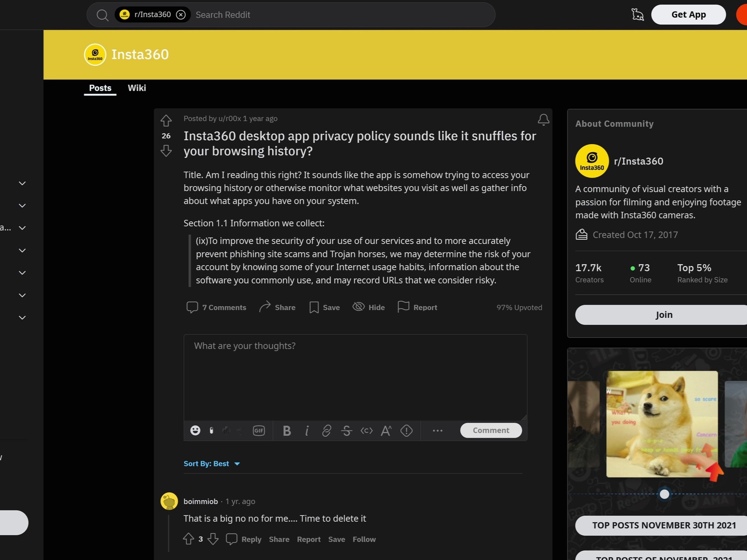
Task: Hide the post
Action: tap(369, 307)
